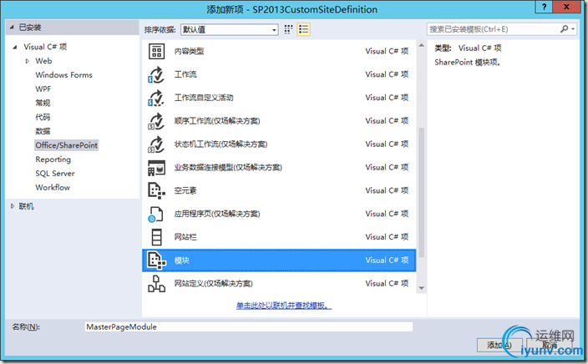Choose the 应用程序页 page icon
The height and width of the screenshot is (364, 588).
156,214
